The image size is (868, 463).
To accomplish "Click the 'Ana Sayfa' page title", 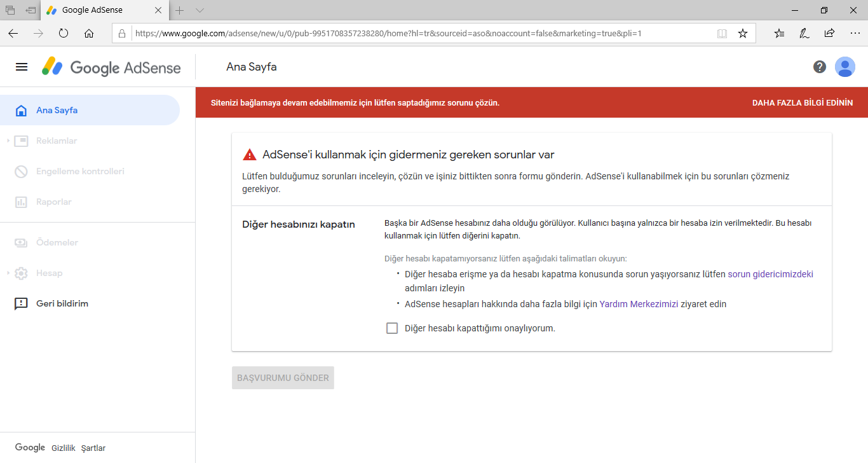I will (252, 67).
